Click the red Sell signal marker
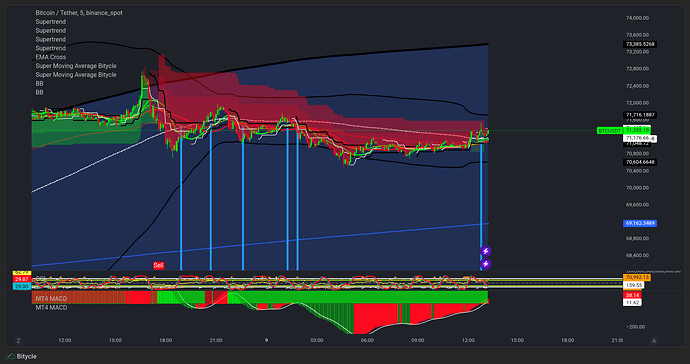This screenshot has width=690, height=364. [x=158, y=265]
